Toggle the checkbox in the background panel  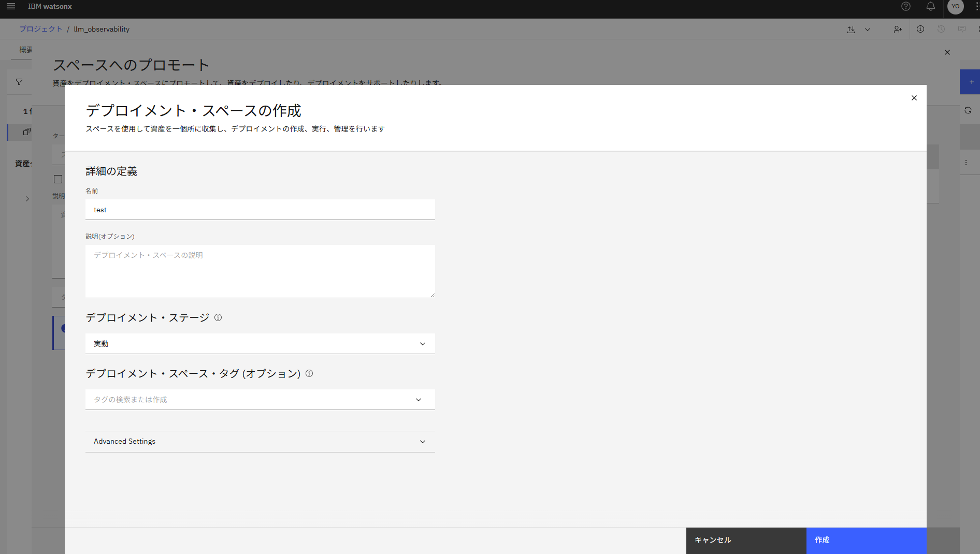pos(58,179)
